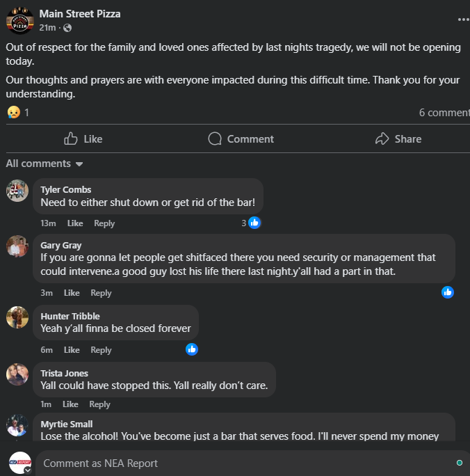Open the post options three-dot menu
This screenshot has height=476, width=470.
tap(463, 20)
